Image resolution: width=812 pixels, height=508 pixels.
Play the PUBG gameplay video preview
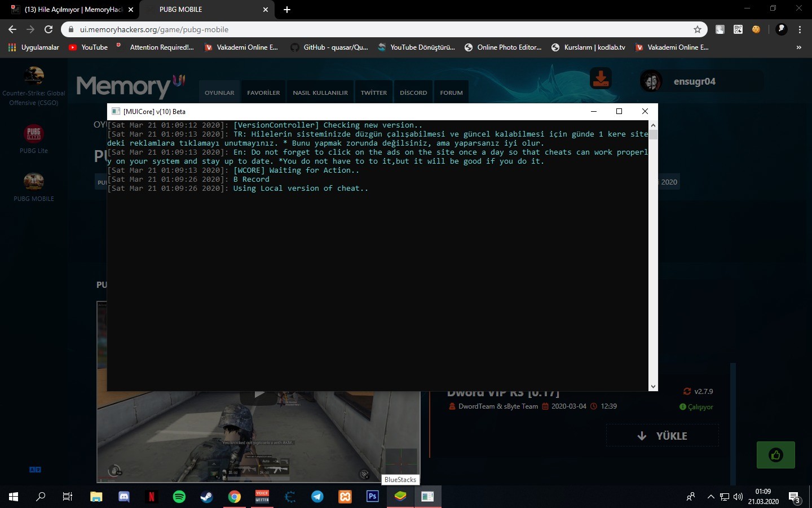[259, 394]
